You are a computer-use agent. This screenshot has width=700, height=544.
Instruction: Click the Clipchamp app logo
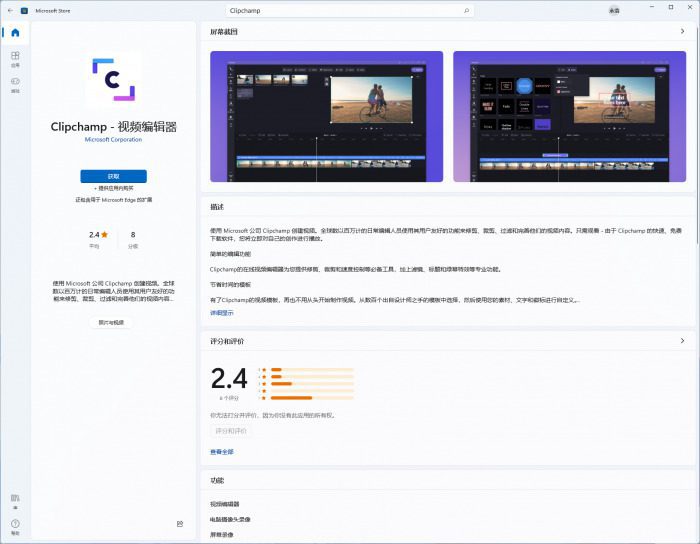tap(113, 79)
